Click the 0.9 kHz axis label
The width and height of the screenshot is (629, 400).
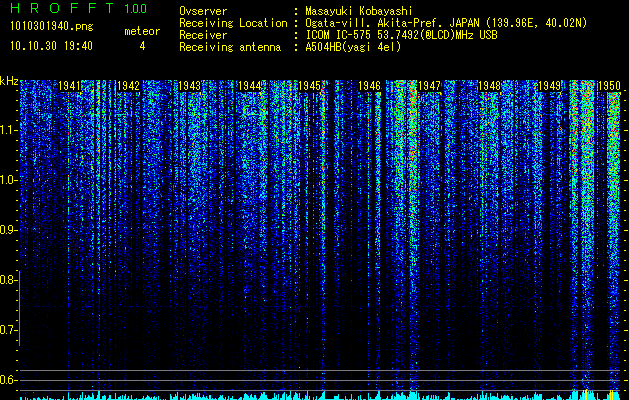click(x=8, y=230)
